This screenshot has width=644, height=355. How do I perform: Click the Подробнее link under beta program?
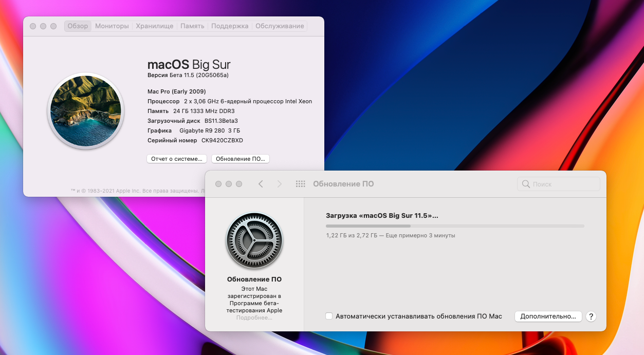pyautogui.click(x=254, y=318)
